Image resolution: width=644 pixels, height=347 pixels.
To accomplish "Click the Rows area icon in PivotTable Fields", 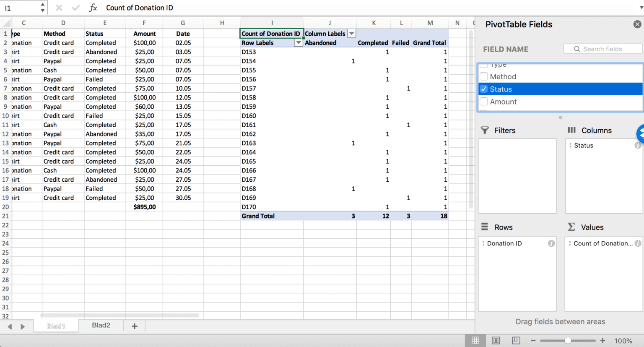I will click(x=486, y=227).
